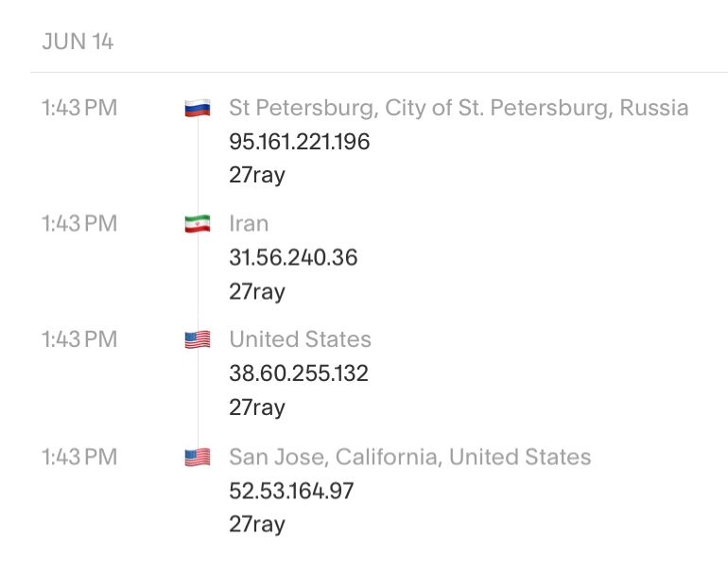This screenshot has height=571, width=728.
Task: Click the 1:43 PM timestamp for Russia
Action: [79, 108]
